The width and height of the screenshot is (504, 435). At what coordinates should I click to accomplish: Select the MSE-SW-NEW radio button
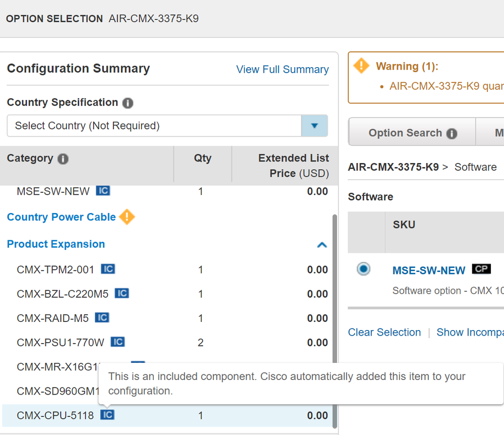click(x=364, y=269)
